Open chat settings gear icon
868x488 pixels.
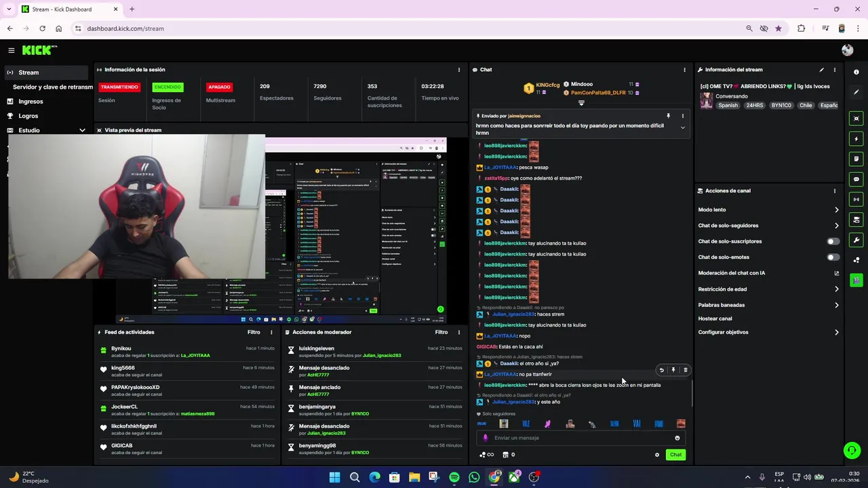point(656,455)
